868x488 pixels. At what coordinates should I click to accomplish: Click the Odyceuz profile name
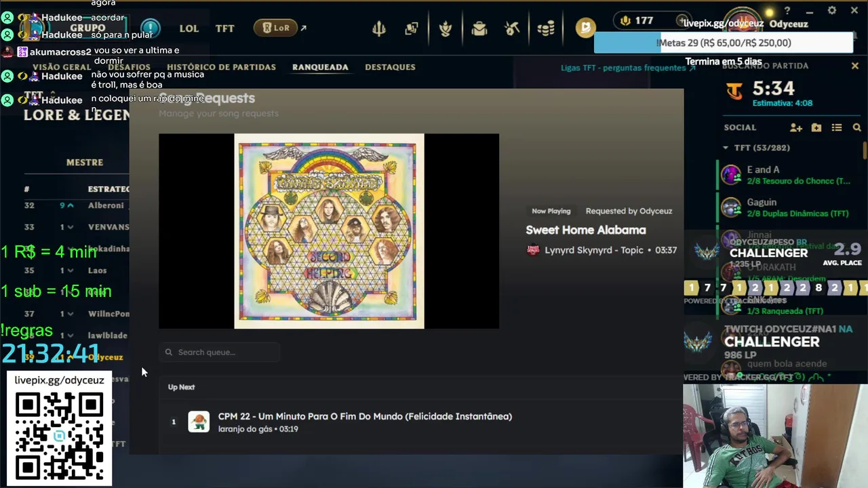click(789, 24)
